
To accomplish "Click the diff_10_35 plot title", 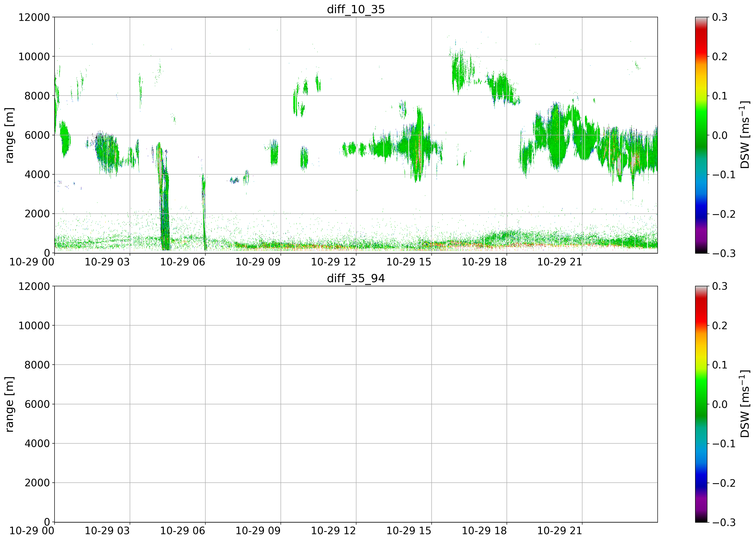I will 356,9.
